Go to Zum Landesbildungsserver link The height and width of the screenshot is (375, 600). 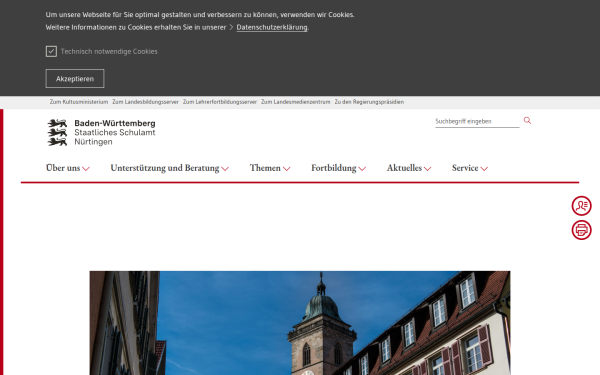click(x=145, y=102)
